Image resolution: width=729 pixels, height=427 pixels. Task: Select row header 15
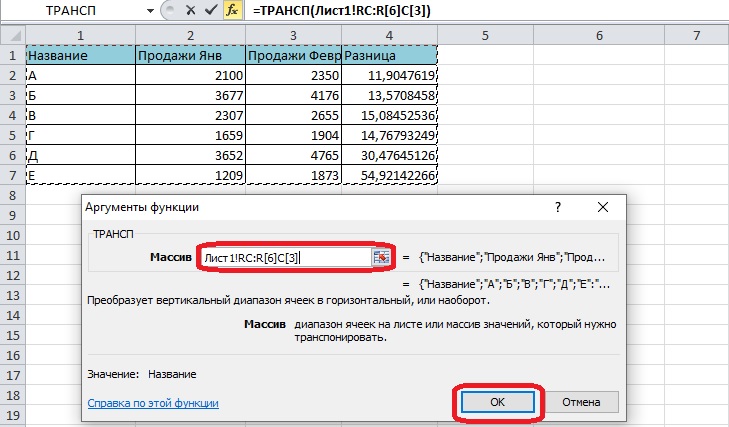point(13,335)
